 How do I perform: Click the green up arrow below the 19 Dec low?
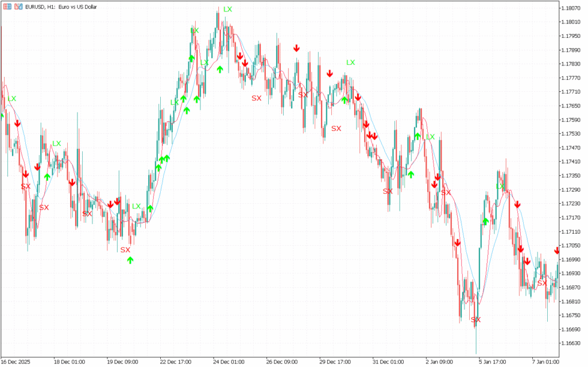coord(130,260)
